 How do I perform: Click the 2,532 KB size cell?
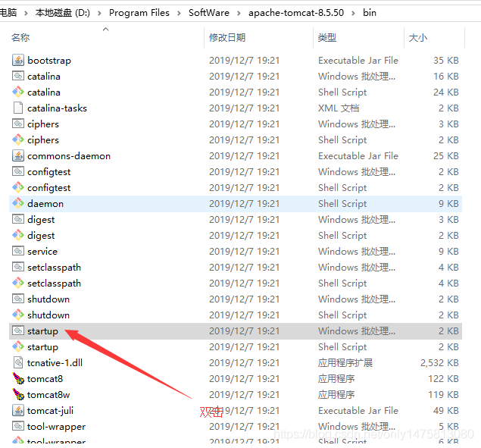[439, 363]
